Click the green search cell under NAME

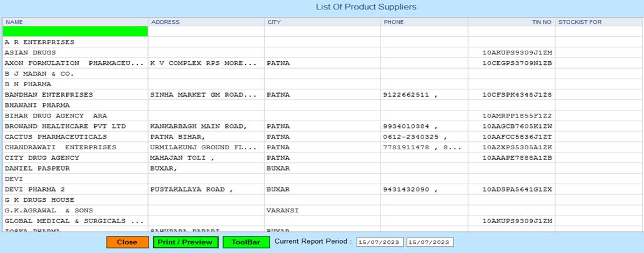[75, 31]
